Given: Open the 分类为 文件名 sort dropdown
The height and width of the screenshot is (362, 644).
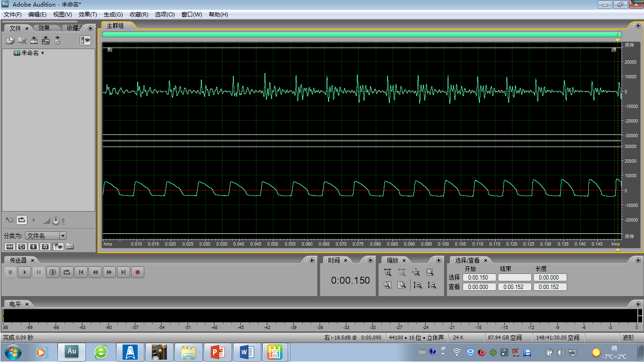Looking at the screenshot, I should coord(46,236).
